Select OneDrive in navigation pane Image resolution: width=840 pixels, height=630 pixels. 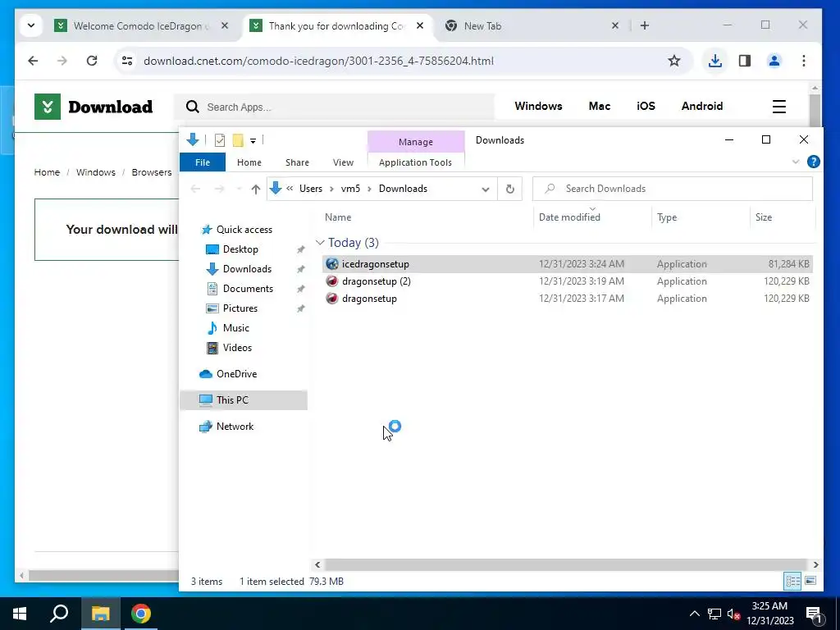click(x=236, y=374)
